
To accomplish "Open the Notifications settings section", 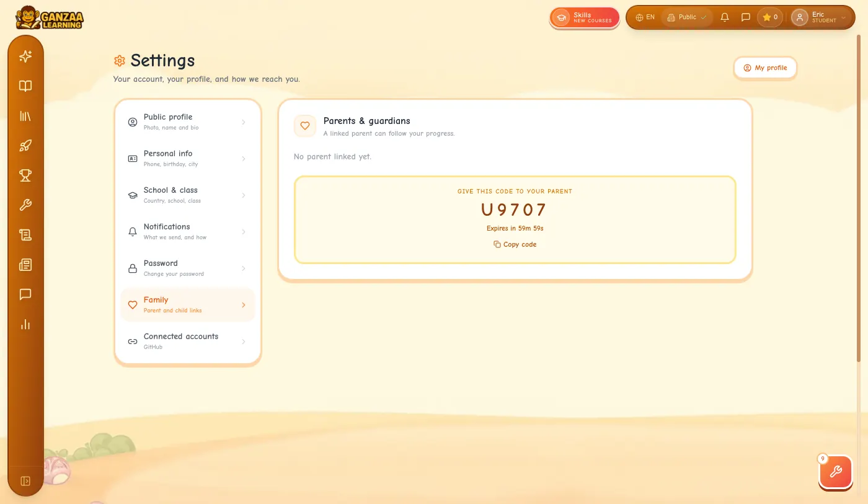I will click(x=188, y=232).
